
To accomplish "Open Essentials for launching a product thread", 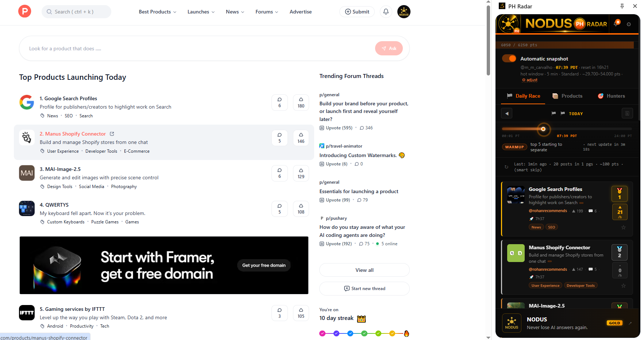I will pos(359,191).
